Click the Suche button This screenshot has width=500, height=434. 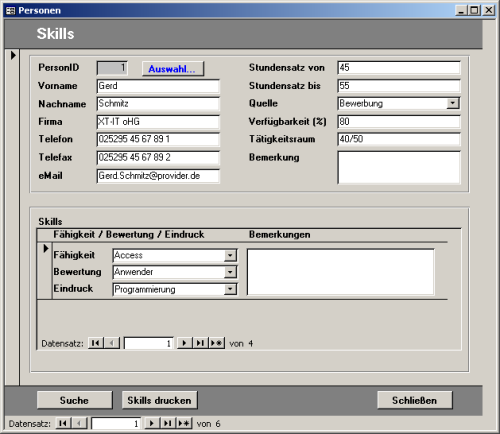pyautogui.click(x=74, y=400)
